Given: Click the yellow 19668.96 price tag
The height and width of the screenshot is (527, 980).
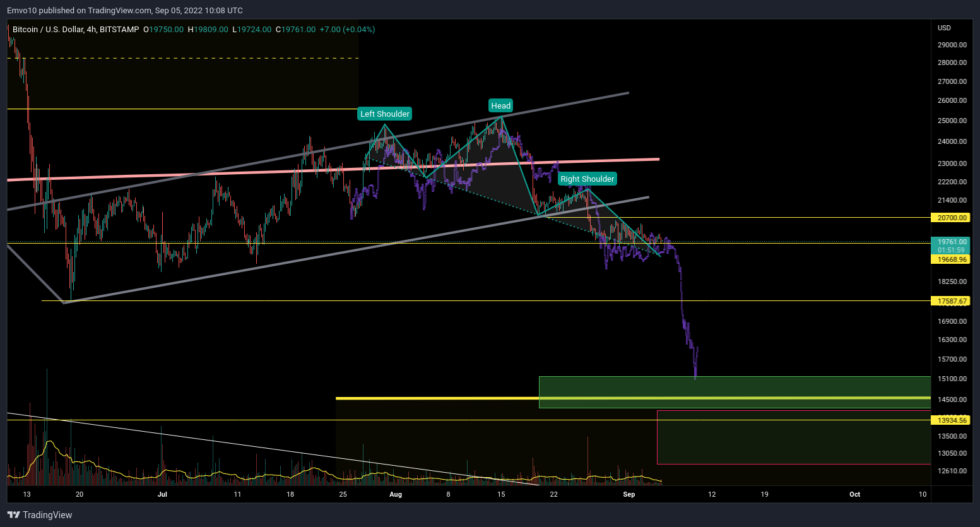Looking at the screenshot, I should pos(951,259).
